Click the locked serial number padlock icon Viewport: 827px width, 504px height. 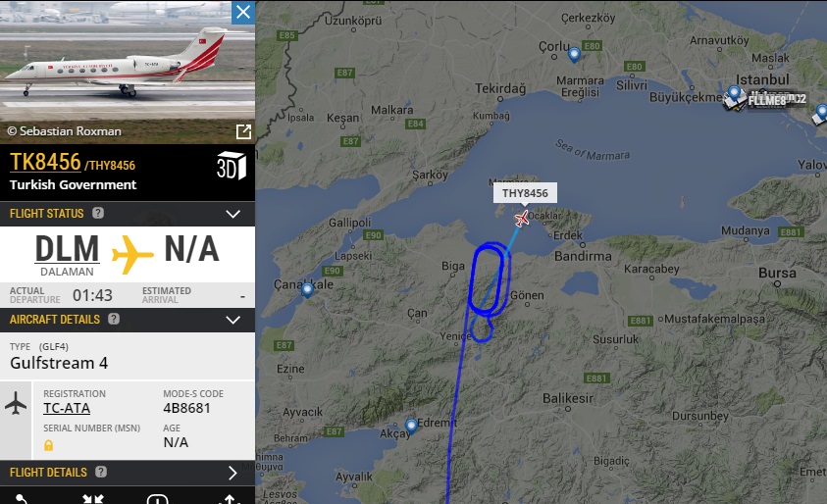point(48,445)
